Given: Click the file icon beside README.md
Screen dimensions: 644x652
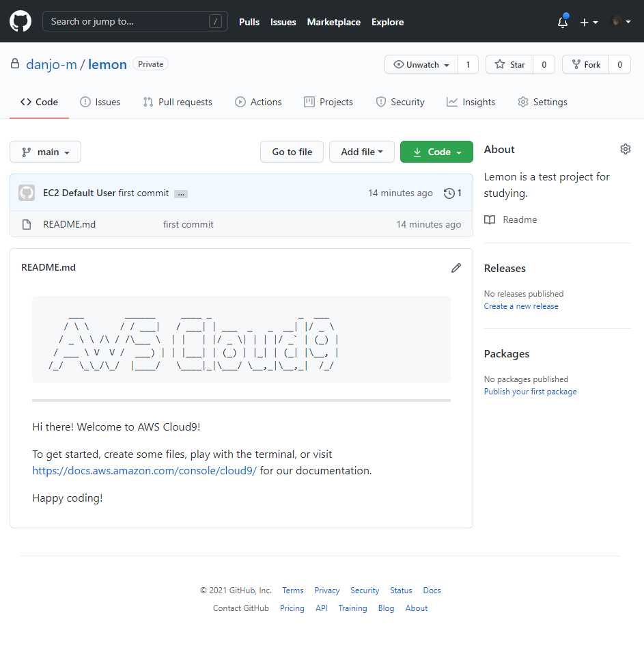Looking at the screenshot, I should point(27,225).
